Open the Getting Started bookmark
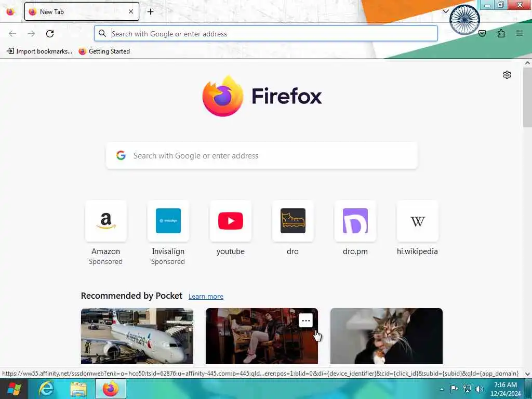532x399 pixels. click(104, 51)
